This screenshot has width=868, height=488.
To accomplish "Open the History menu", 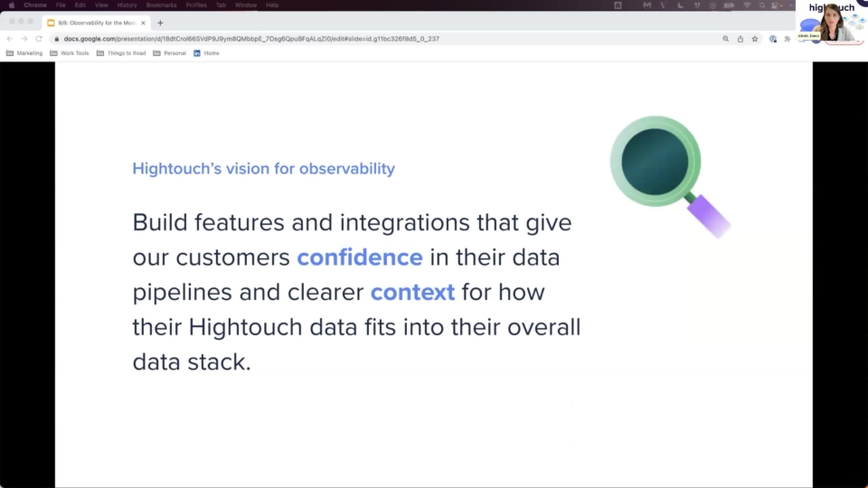I will [x=127, y=5].
